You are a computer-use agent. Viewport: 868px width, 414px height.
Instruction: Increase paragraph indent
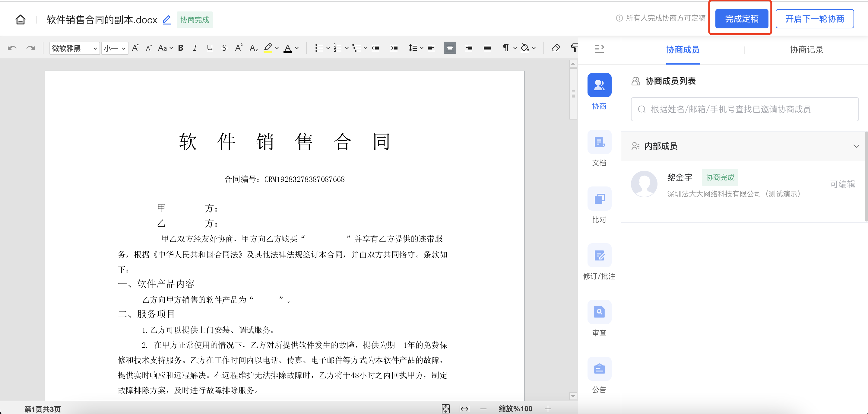[x=394, y=48]
